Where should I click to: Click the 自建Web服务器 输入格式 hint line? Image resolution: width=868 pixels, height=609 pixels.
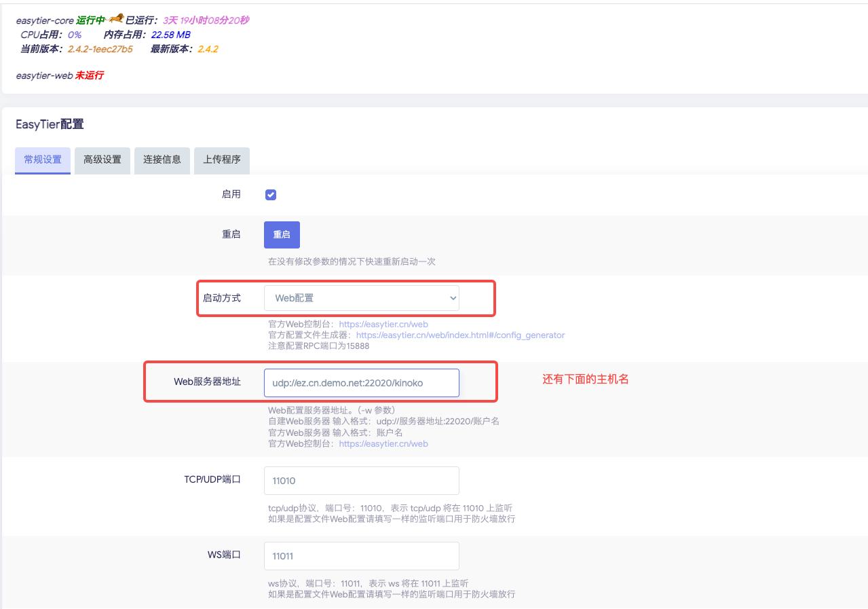click(383, 422)
